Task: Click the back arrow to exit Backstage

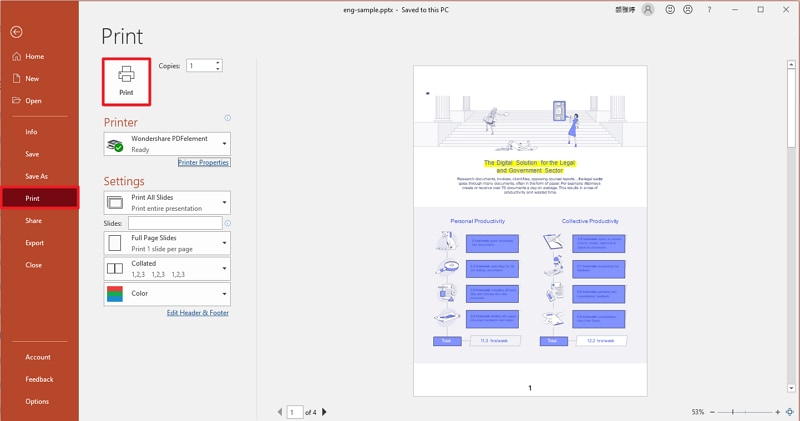Action: pyautogui.click(x=16, y=32)
